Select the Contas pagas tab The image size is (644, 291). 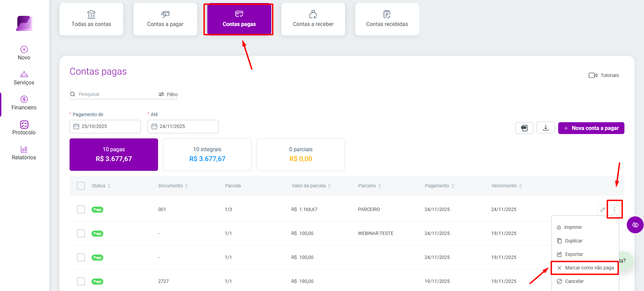(239, 19)
